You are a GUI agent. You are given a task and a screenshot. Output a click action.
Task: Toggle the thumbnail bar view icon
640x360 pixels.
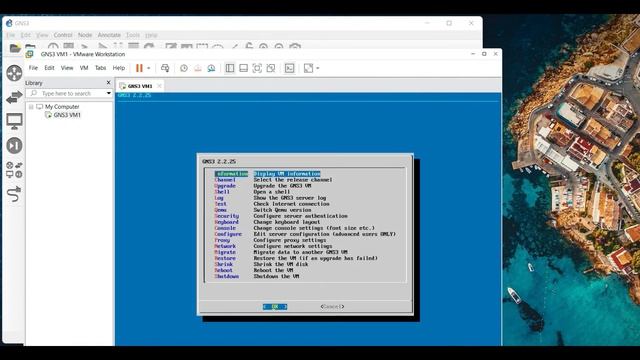tap(243, 68)
